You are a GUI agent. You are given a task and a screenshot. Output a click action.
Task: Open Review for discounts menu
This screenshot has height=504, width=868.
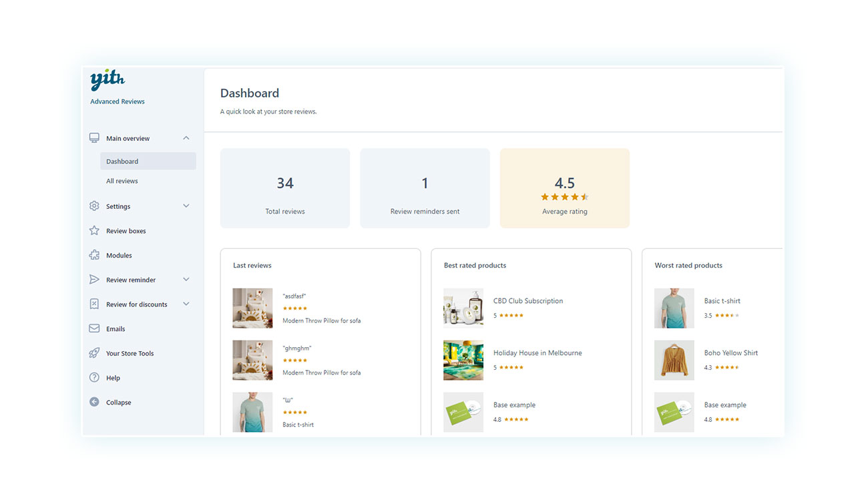(x=137, y=304)
